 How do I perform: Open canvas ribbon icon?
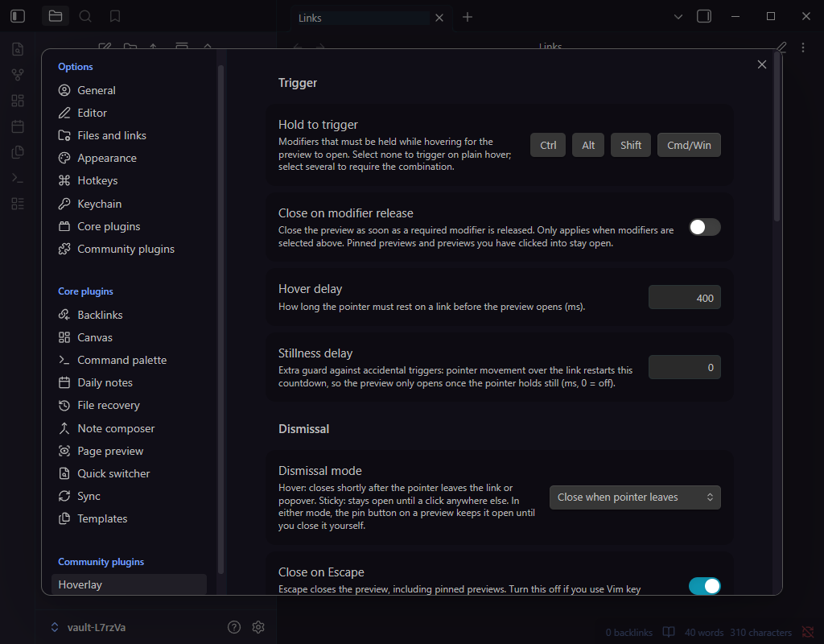pyautogui.click(x=18, y=101)
